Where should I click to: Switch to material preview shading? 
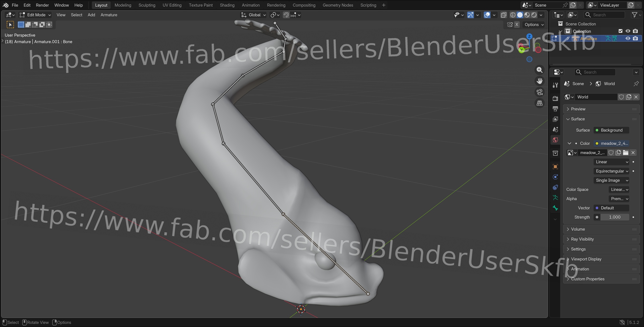527,15
